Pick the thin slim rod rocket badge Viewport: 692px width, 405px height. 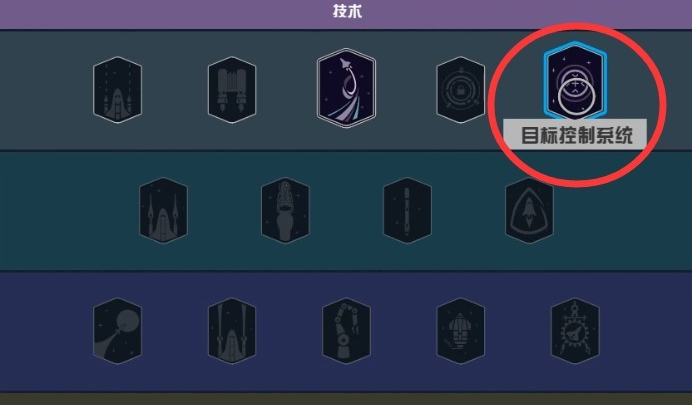pos(407,210)
